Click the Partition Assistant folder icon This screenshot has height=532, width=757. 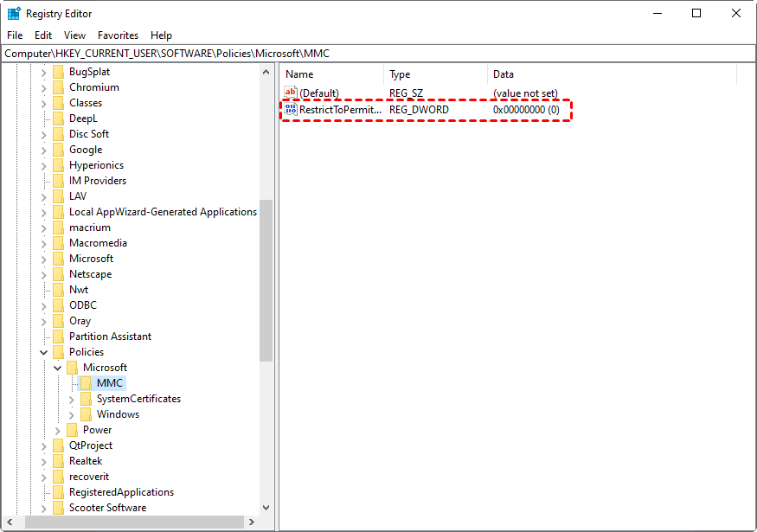pos(59,337)
